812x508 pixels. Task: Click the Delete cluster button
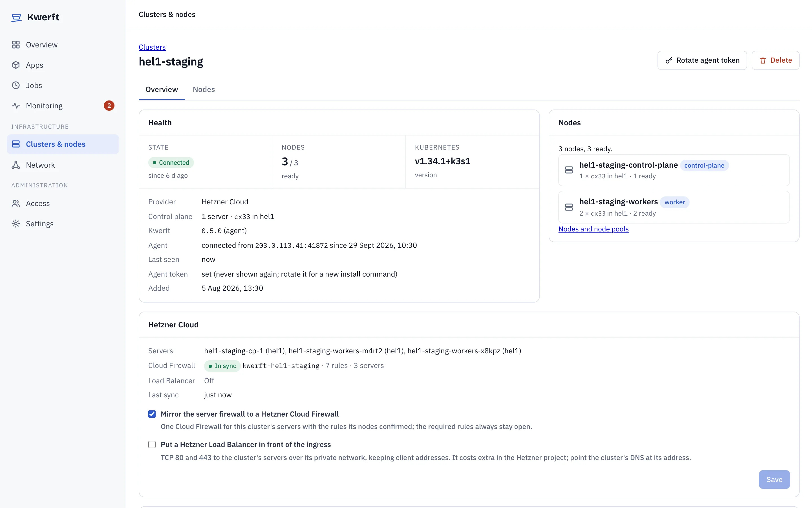tap(775, 60)
